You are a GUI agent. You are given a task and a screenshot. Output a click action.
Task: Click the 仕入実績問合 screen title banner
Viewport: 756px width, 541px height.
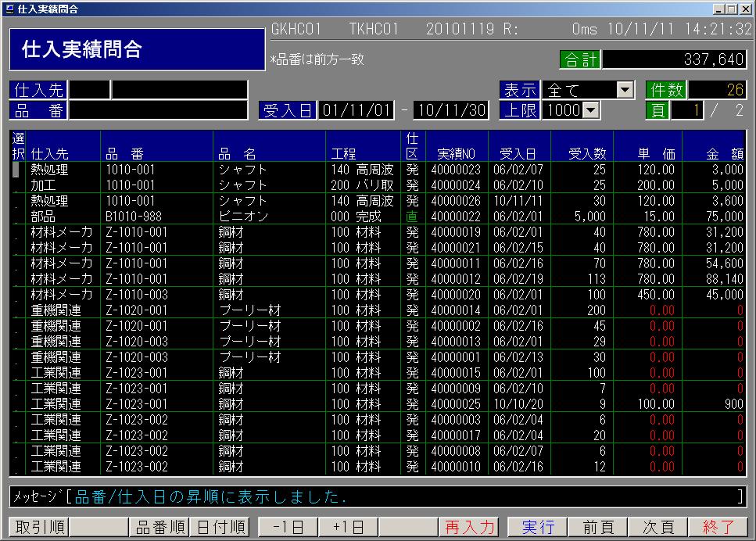[137, 49]
